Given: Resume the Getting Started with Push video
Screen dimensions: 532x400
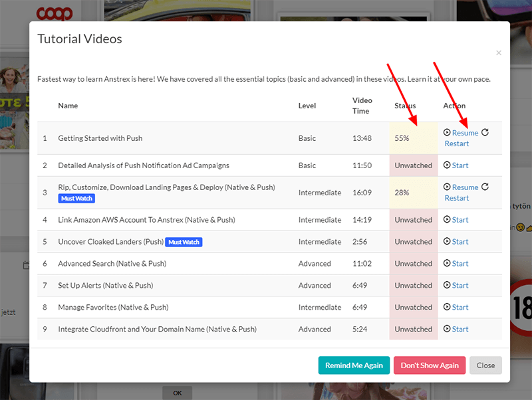Looking at the screenshot, I should pos(465,133).
